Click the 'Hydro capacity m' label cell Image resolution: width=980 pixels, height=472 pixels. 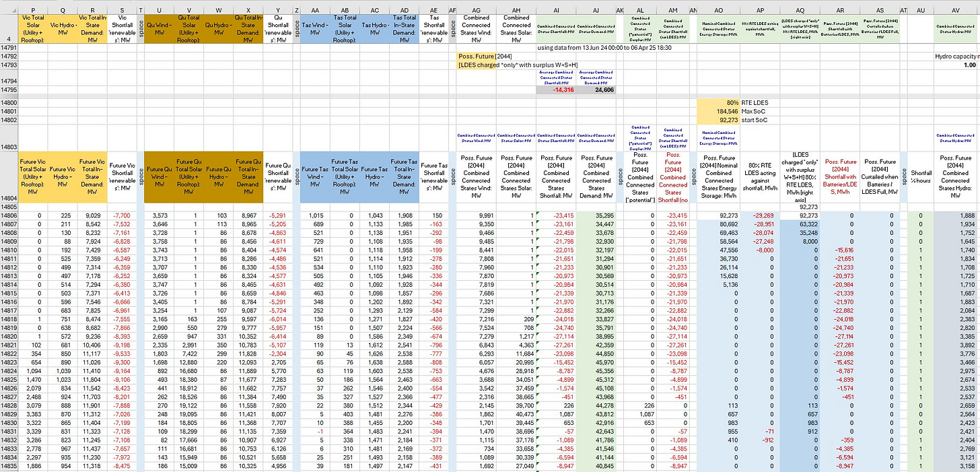[956, 57]
